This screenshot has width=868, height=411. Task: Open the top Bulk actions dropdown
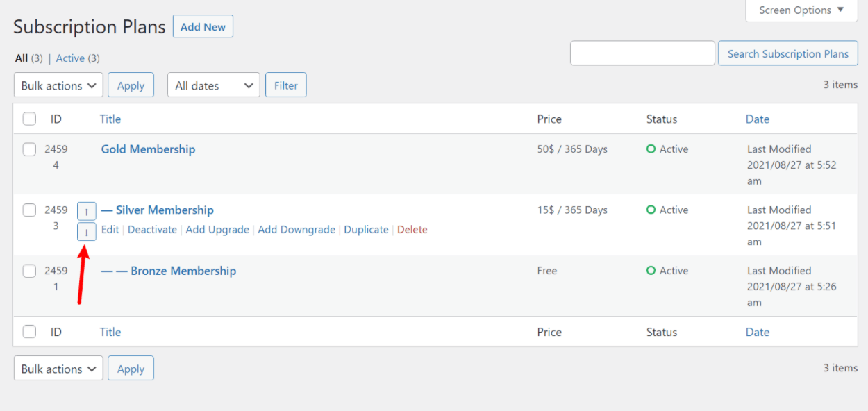coord(58,85)
